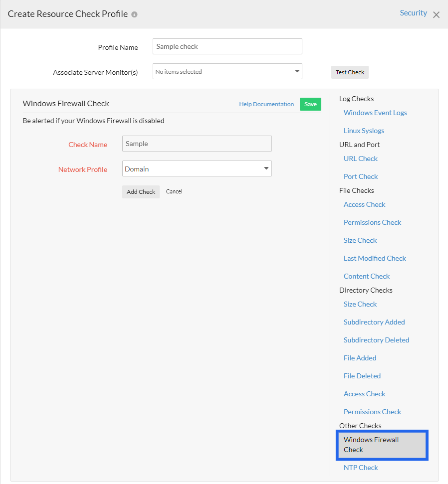
Task: Open Access Check under Directory Checks
Action: pos(364,394)
